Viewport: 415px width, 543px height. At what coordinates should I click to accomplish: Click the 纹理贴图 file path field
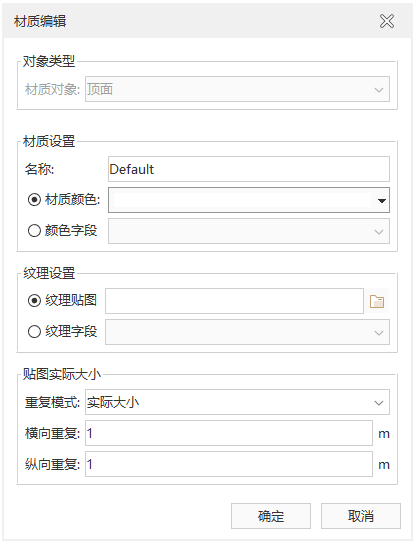[235, 301]
